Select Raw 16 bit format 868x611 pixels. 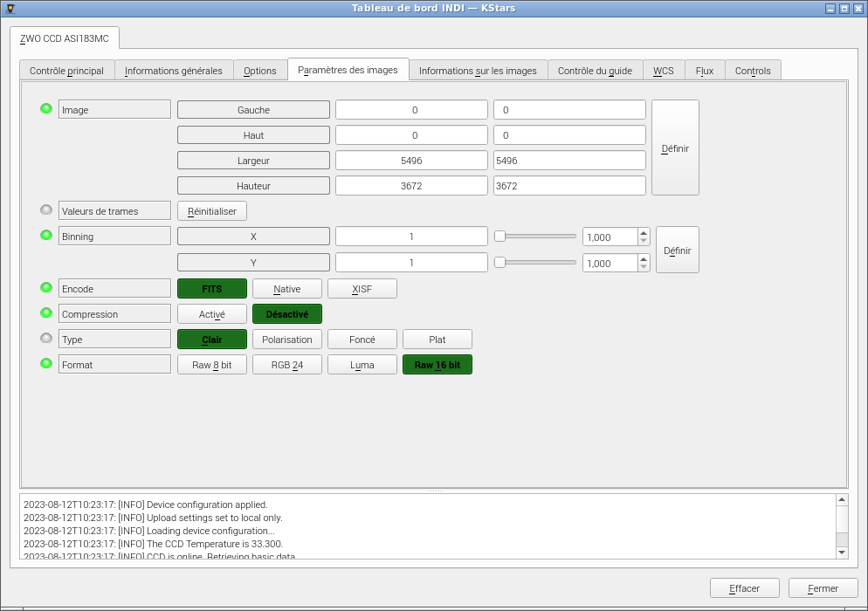(x=437, y=365)
